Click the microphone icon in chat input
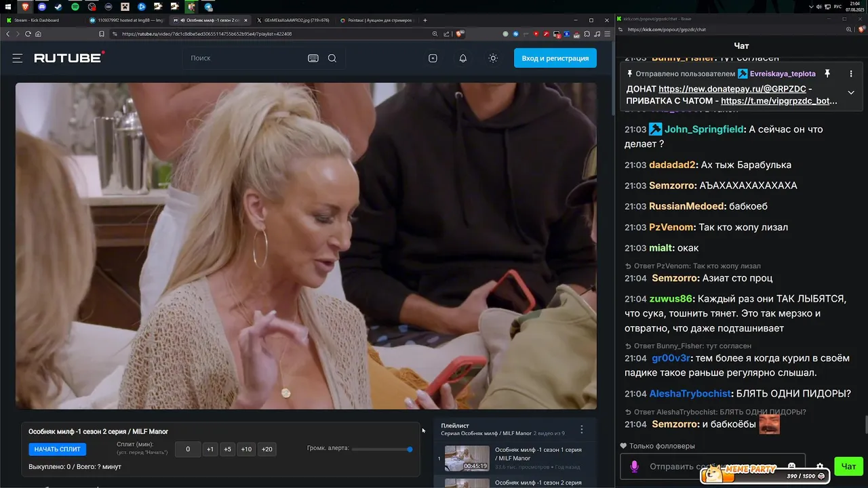This screenshot has width=868, height=488. point(635,466)
